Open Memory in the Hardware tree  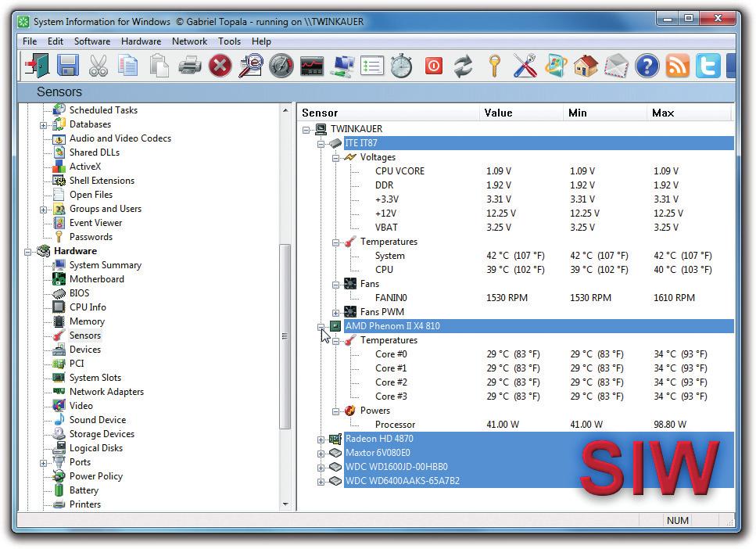coord(87,321)
